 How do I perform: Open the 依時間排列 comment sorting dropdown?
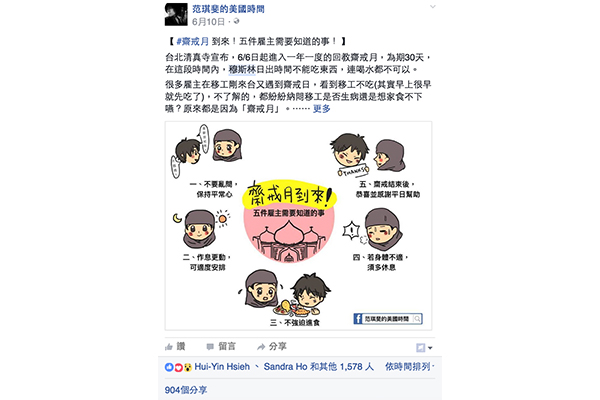(409, 367)
